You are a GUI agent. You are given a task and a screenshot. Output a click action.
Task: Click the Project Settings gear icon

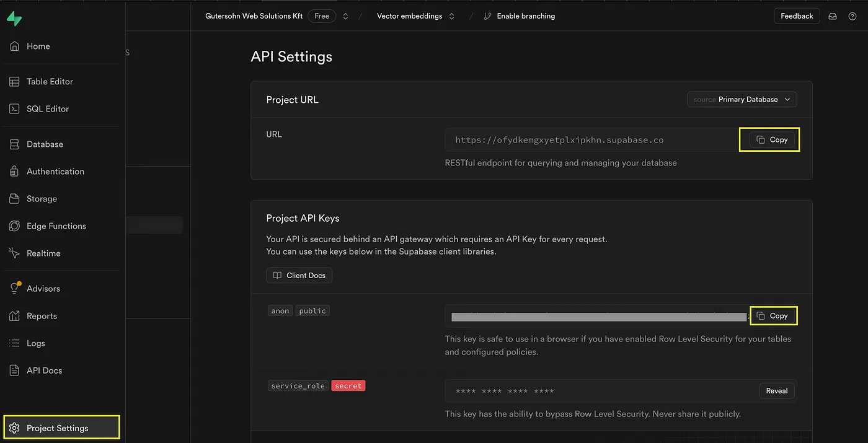point(15,428)
